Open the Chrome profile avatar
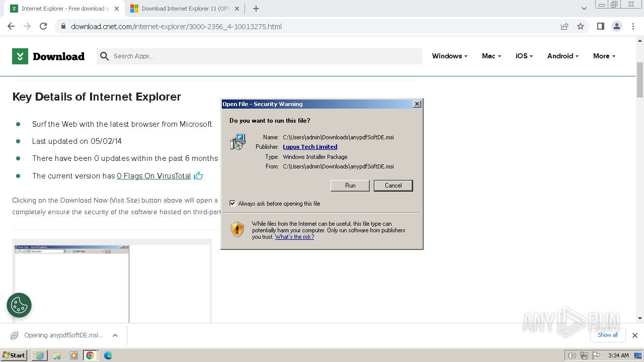 [x=617, y=26]
